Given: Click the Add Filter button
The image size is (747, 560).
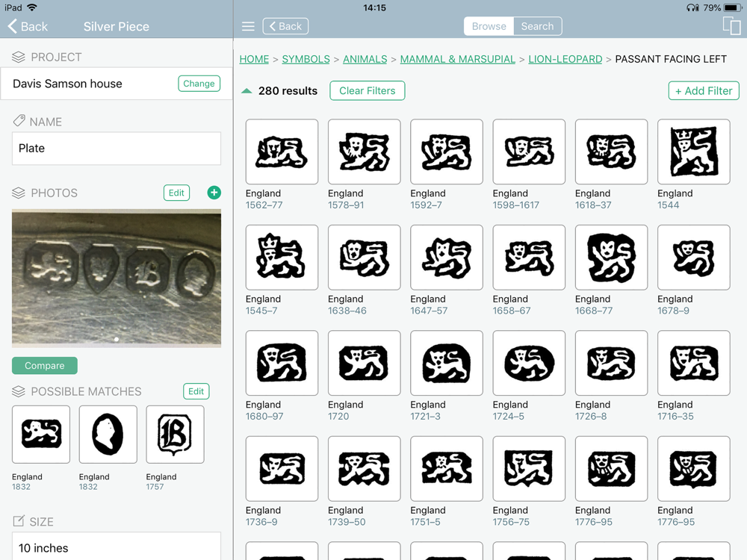Looking at the screenshot, I should click(x=704, y=90).
